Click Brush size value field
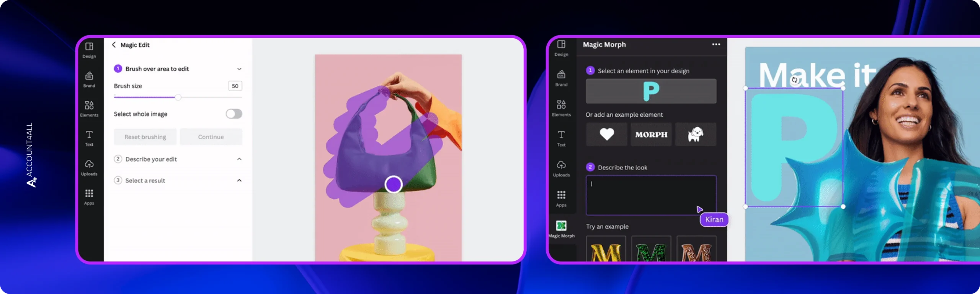The width and height of the screenshot is (980, 294). 235,86
